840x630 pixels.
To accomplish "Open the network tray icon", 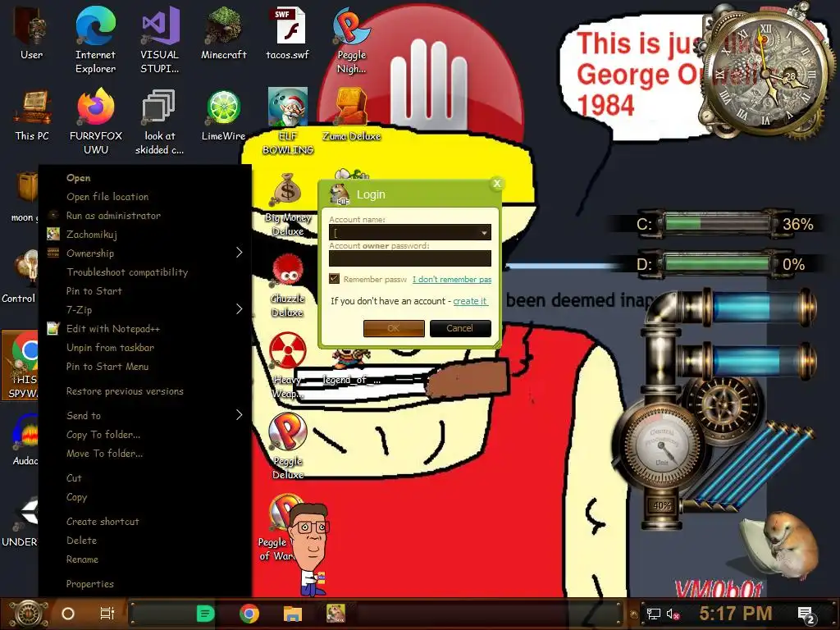I will coord(653,614).
